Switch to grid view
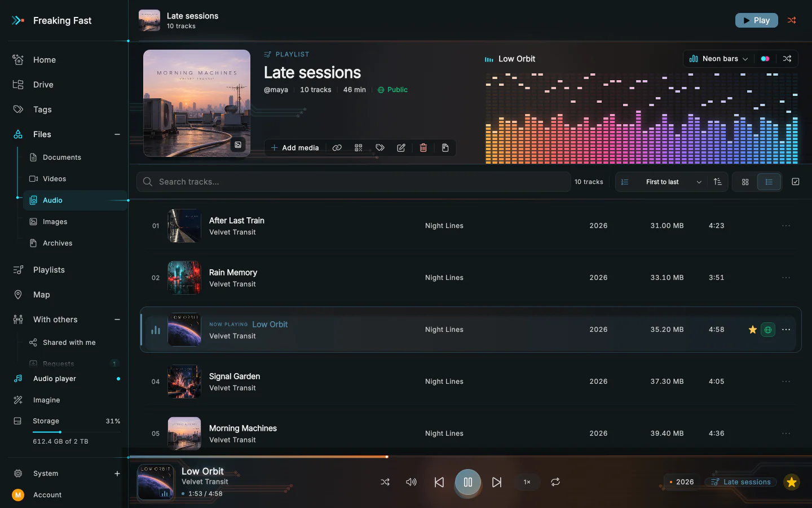 click(x=745, y=182)
